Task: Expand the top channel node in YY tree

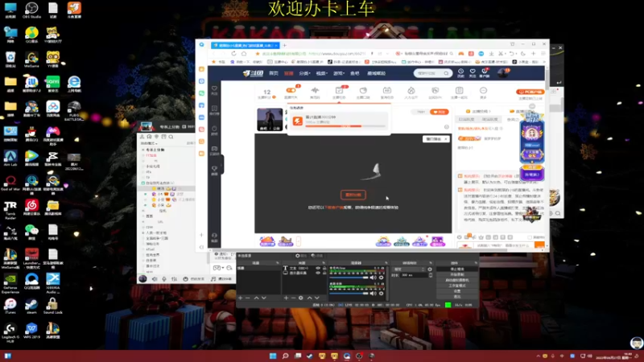Action: pyautogui.click(x=143, y=150)
